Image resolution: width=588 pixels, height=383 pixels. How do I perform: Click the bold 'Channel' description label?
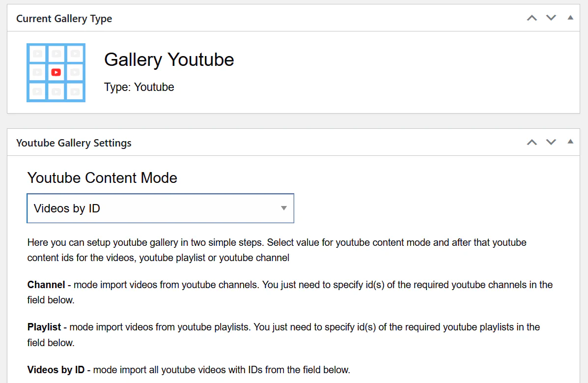(46, 285)
